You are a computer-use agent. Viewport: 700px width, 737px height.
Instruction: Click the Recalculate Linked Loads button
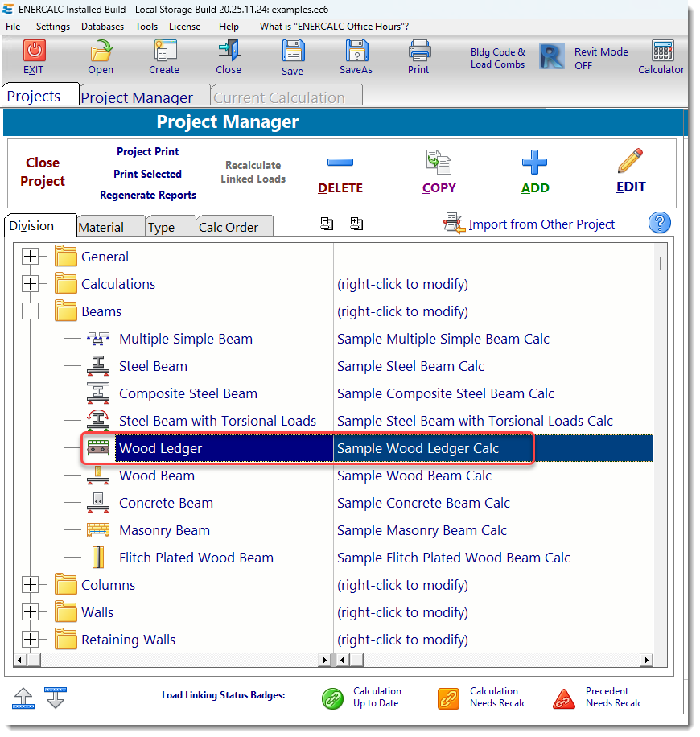click(253, 174)
